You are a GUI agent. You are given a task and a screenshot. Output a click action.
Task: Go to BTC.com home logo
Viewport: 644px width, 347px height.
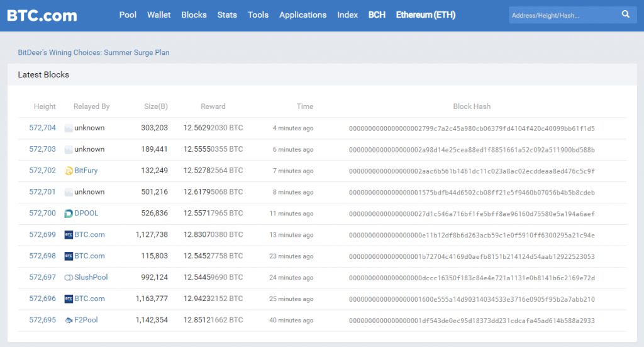42,16
